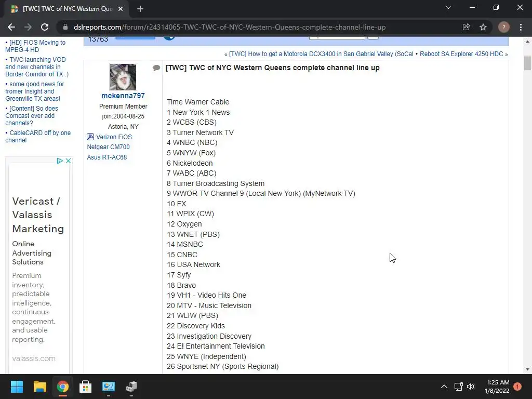
Task: Open mckenna797's cat avatar
Action: 123,77
